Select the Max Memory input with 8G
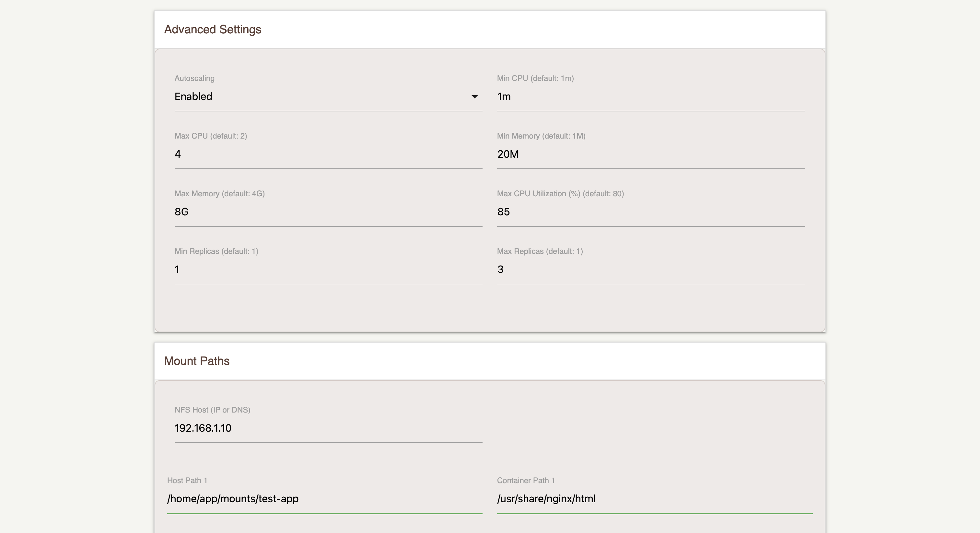This screenshot has height=533, width=980. 328,212
